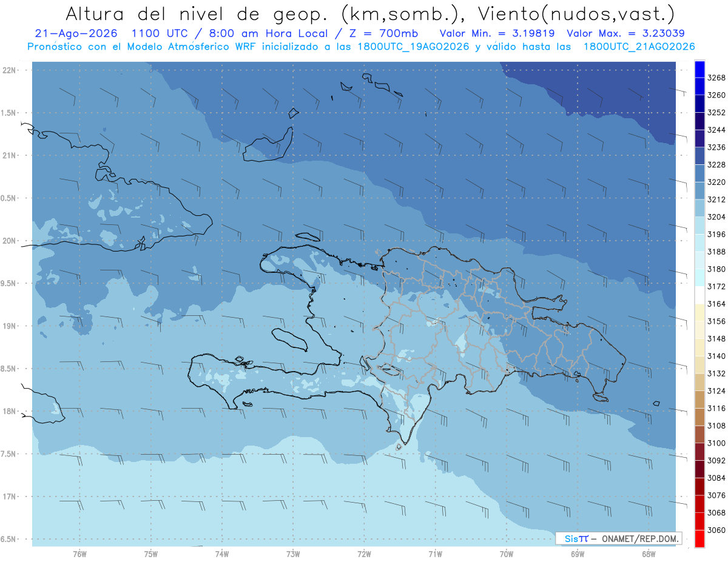Click the longitude label '72W'
Screen dimensions: 728x562
pos(364,554)
